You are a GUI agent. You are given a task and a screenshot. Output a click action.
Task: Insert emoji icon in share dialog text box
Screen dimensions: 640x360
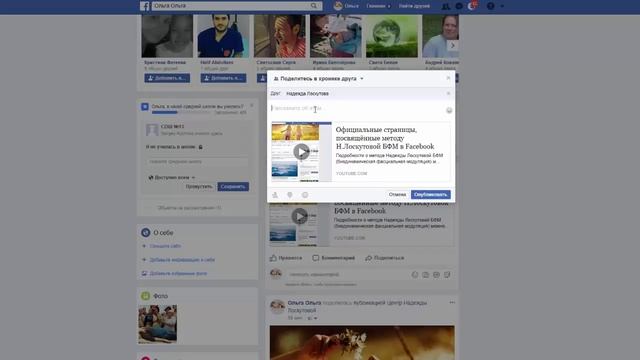[x=449, y=110]
